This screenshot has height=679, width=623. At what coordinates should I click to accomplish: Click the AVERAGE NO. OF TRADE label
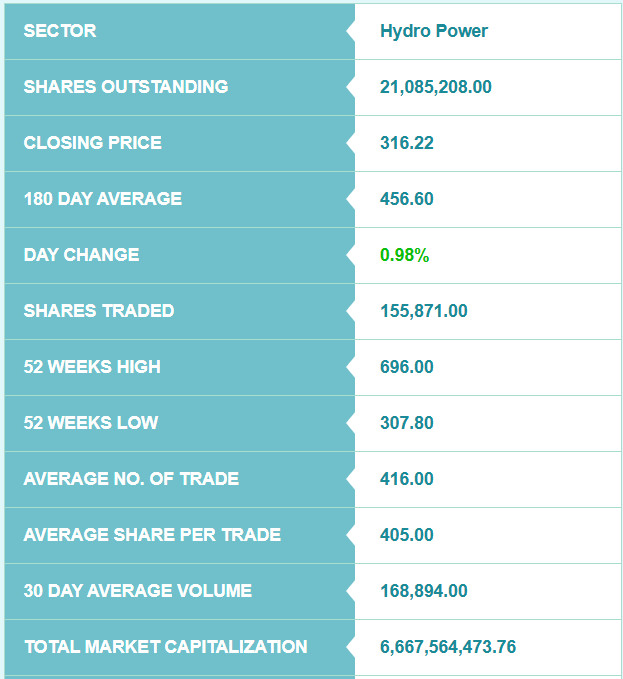pyautogui.click(x=131, y=479)
